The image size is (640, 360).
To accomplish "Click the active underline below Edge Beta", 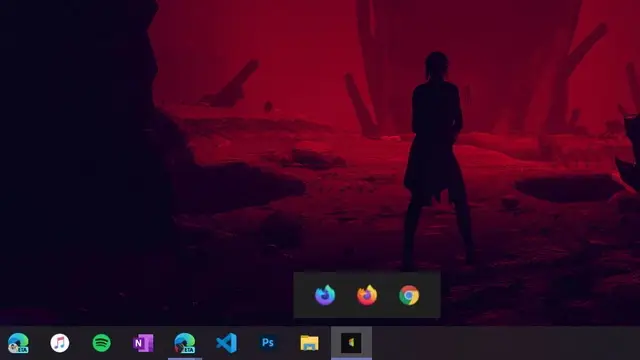I will [x=185, y=359].
